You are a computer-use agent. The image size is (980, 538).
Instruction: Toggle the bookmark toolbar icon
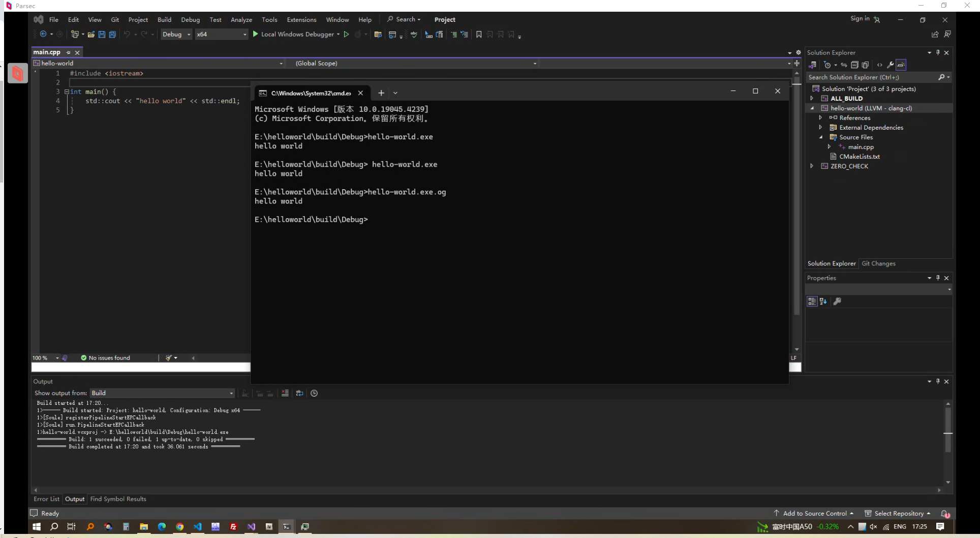click(x=479, y=34)
